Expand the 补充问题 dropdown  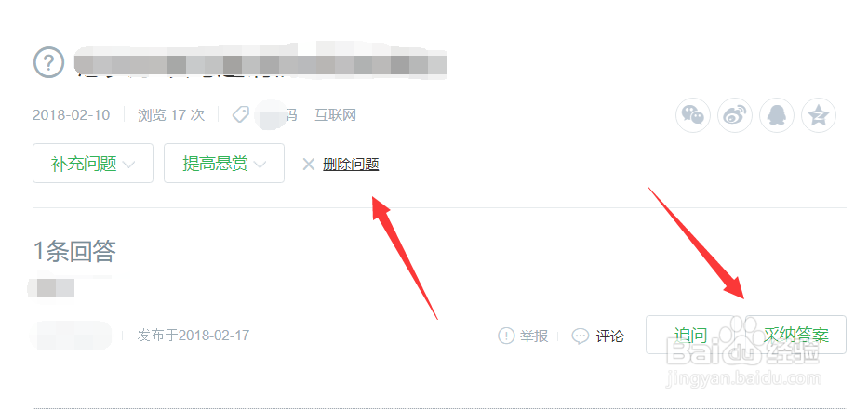click(93, 164)
